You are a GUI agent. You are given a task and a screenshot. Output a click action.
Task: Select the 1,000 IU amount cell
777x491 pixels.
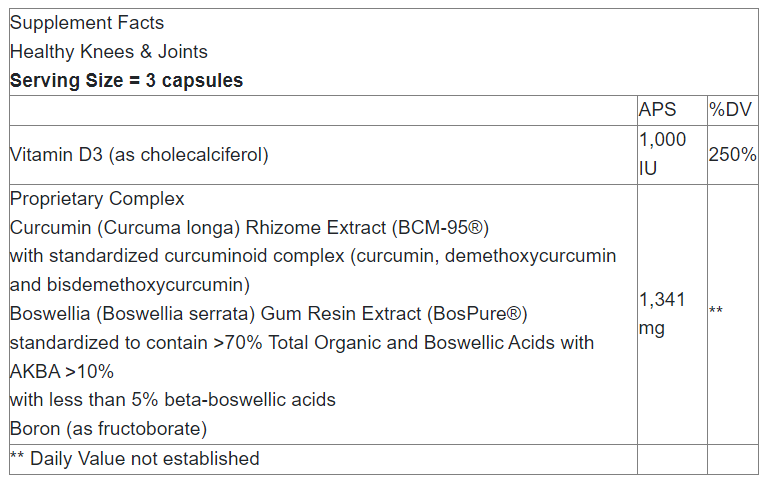point(662,155)
